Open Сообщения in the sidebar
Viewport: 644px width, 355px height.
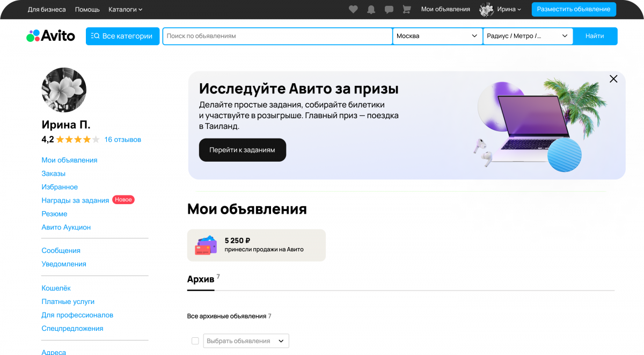coord(61,250)
